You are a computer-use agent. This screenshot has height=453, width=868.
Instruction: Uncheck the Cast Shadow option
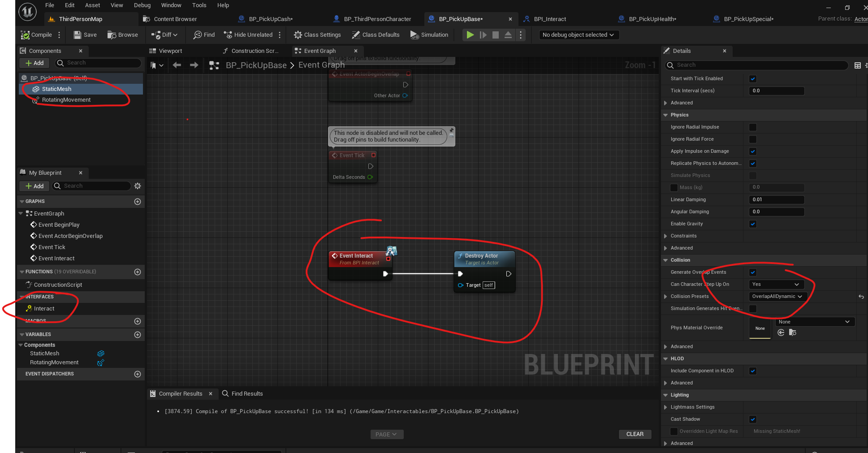click(x=753, y=419)
